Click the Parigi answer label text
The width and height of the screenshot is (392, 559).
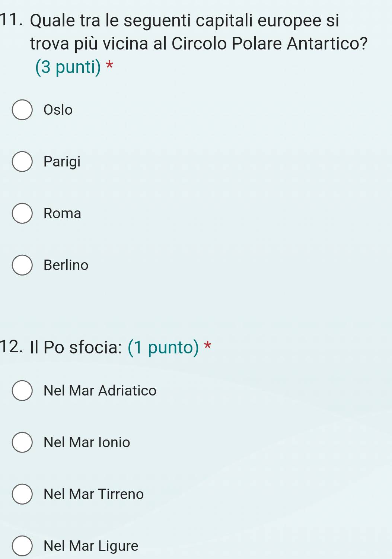62,162
